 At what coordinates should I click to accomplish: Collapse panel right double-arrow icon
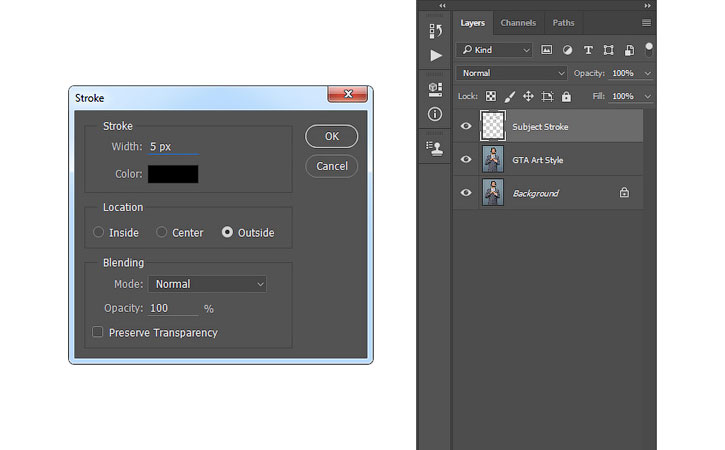(647, 6)
